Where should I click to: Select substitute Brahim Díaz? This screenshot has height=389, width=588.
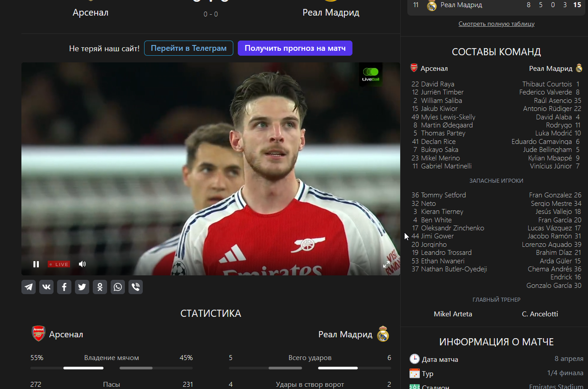[x=554, y=253]
